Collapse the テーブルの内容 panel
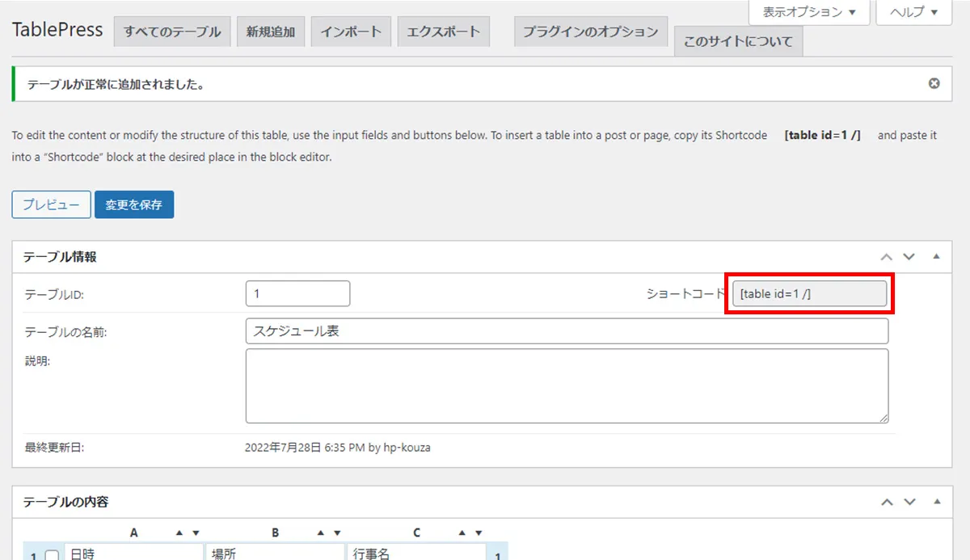 coord(936,502)
